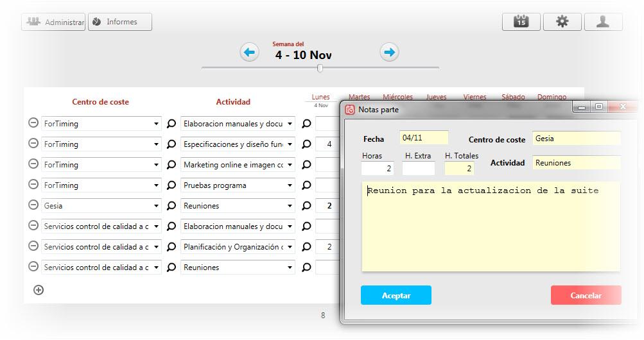Add a new row with plus icon
Viewport: 644px width, 340px height.
(x=39, y=290)
